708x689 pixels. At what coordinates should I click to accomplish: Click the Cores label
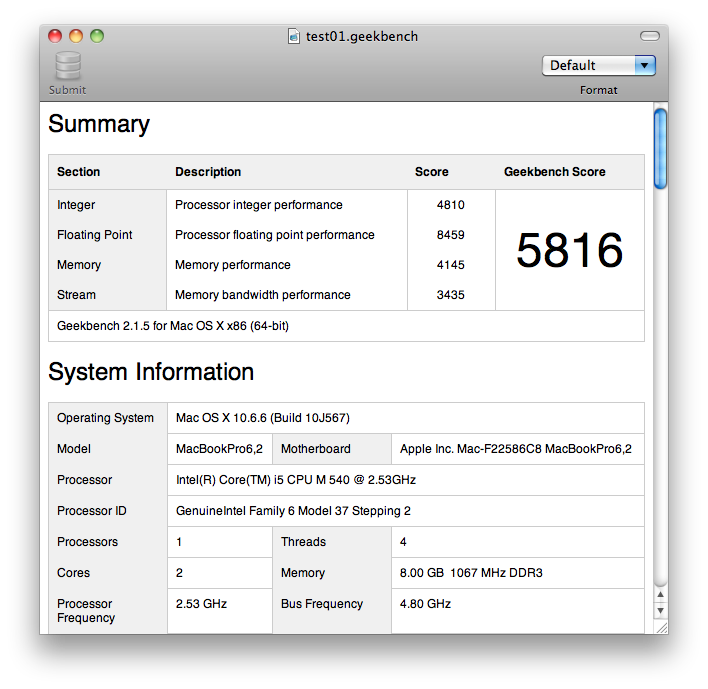tap(74, 573)
